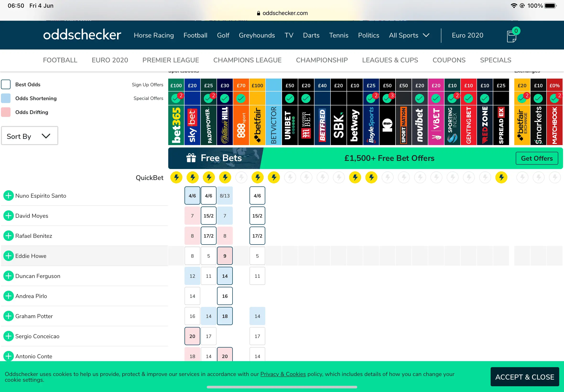Click the William Hill bookmaker logo
The width and height of the screenshot is (564, 392).
pyautogui.click(x=225, y=125)
